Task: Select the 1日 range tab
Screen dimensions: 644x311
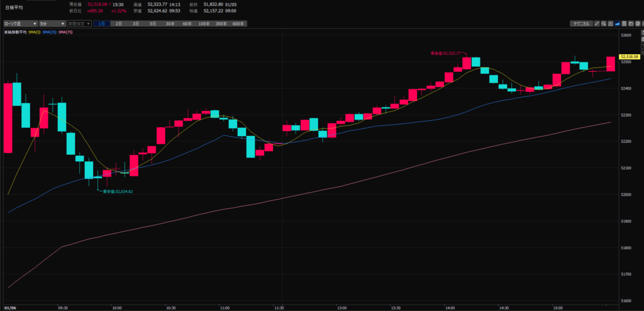Action: click(x=102, y=23)
